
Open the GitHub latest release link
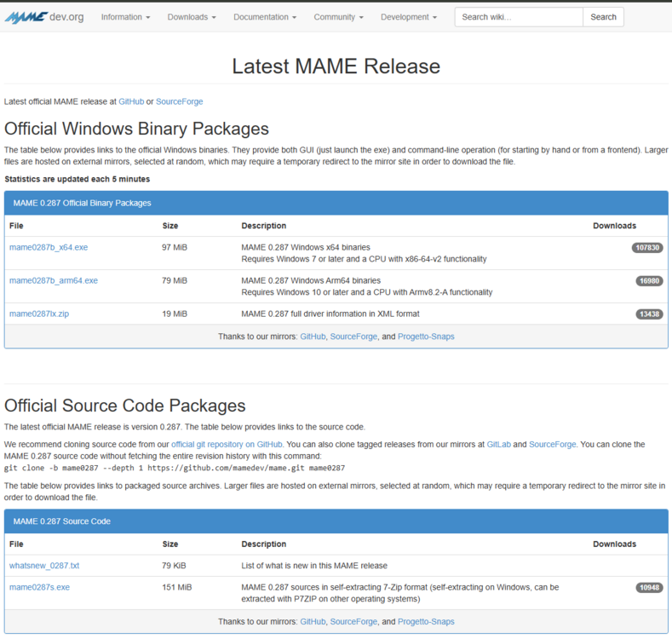pyautogui.click(x=131, y=101)
